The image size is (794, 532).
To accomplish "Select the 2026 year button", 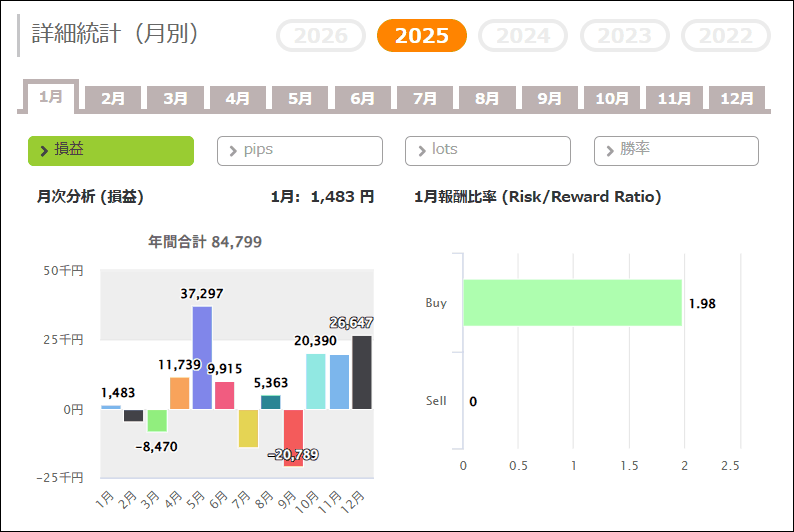I will tap(321, 36).
